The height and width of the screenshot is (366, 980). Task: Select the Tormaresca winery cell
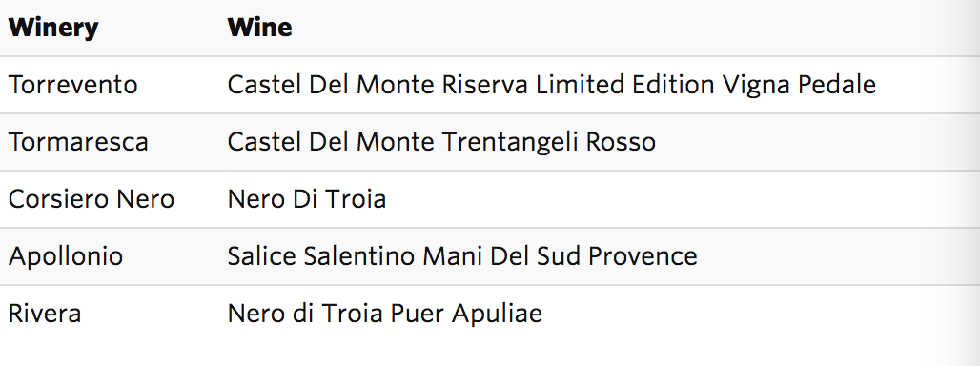click(x=78, y=142)
